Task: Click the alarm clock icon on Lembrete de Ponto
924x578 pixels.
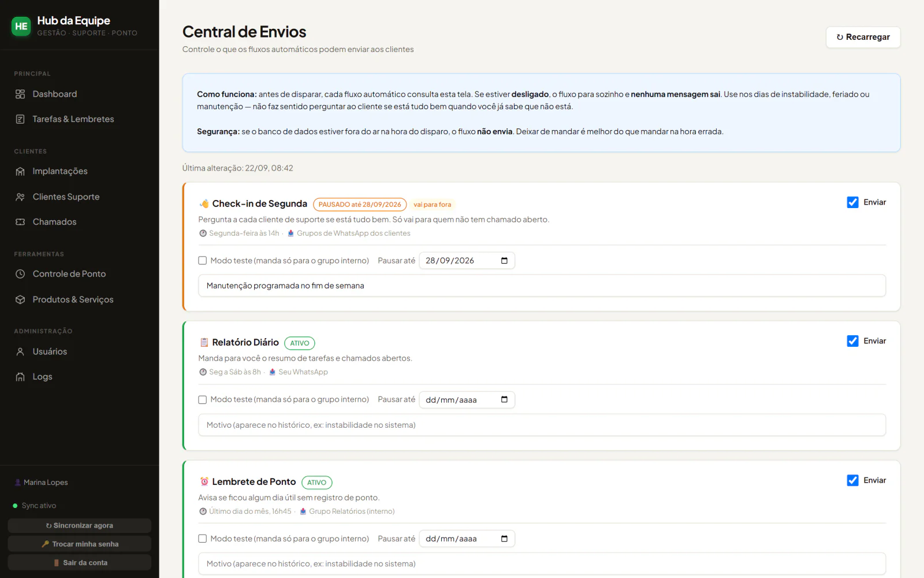Action: click(204, 481)
